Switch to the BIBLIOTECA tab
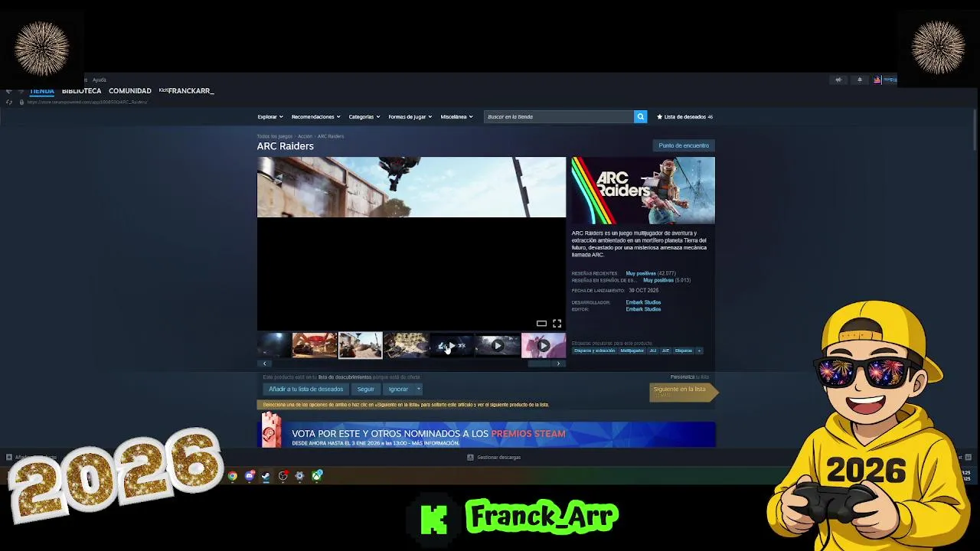The height and width of the screenshot is (551, 980). click(x=81, y=91)
